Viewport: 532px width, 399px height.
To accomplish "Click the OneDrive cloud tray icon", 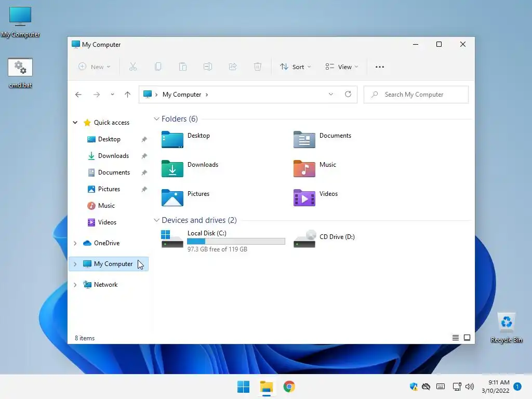I will click(426, 387).
